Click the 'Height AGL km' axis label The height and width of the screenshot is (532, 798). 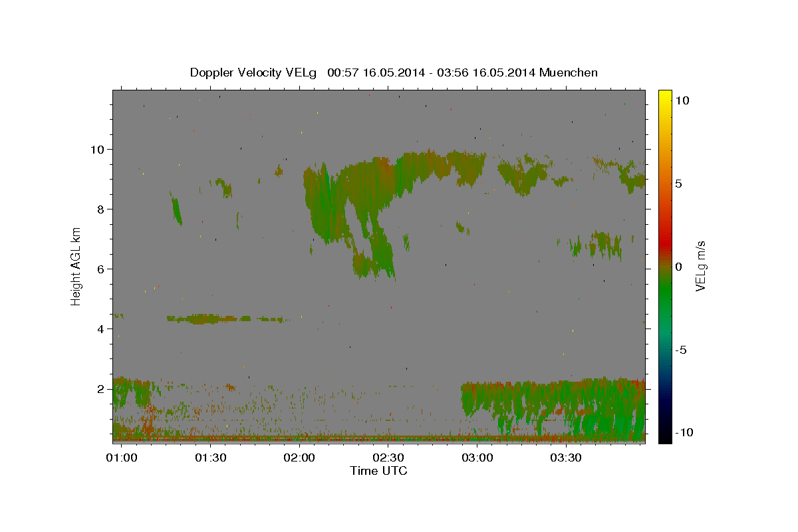(76, 265)
